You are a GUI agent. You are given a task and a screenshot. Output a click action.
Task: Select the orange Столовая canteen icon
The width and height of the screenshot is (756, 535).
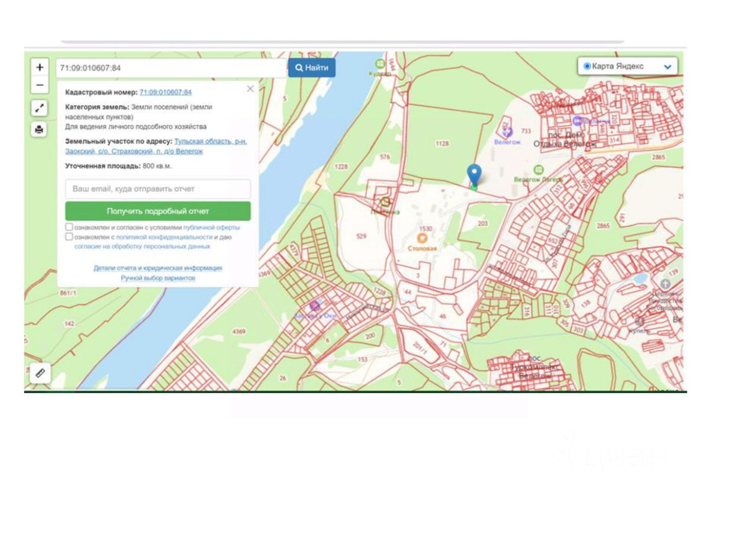[x=422, y=238]
